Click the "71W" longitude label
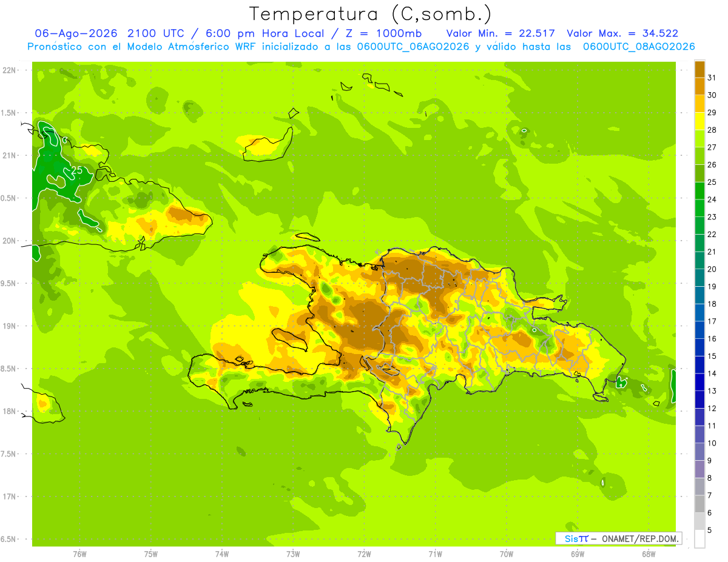This screenshot has width=728, height=562. [x=435, y=554]
